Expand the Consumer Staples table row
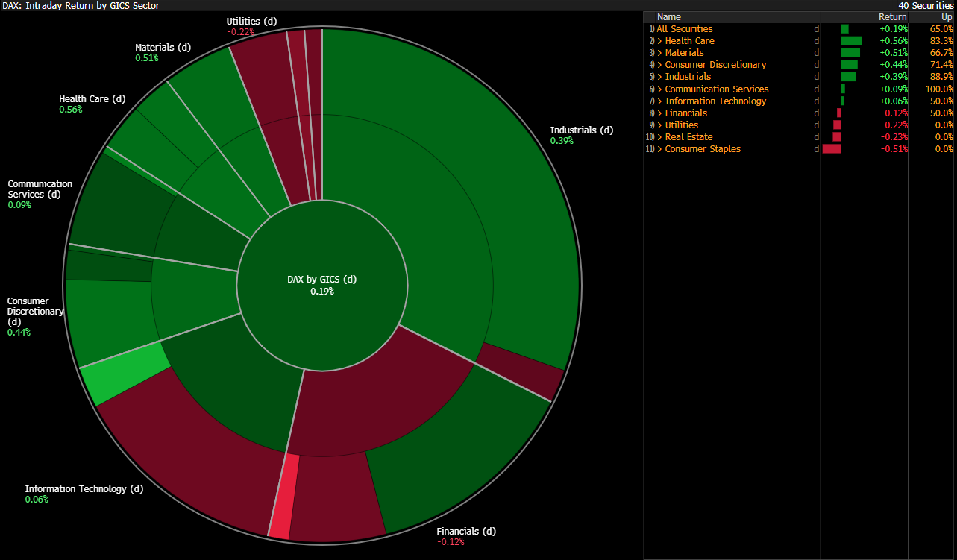This screenshot has height=560, width=957. (x=660, y=149)
